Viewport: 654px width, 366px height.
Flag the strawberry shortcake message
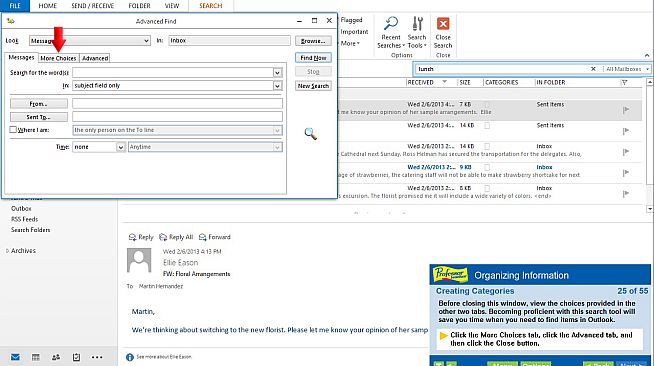coord(626,173)
